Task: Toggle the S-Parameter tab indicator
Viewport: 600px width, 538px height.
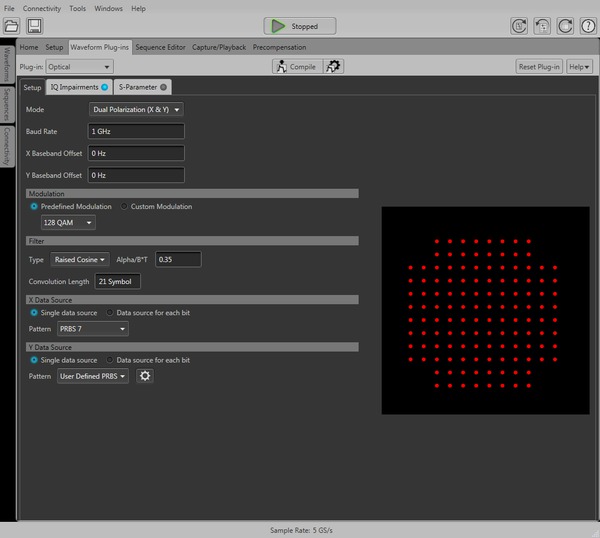Action: 163,87
